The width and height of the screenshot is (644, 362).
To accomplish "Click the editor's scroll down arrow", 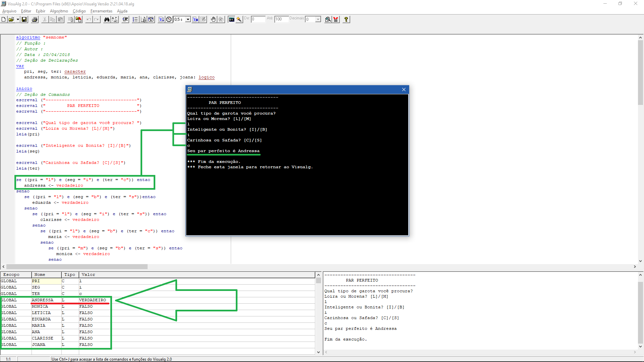I will coord(640,261).
